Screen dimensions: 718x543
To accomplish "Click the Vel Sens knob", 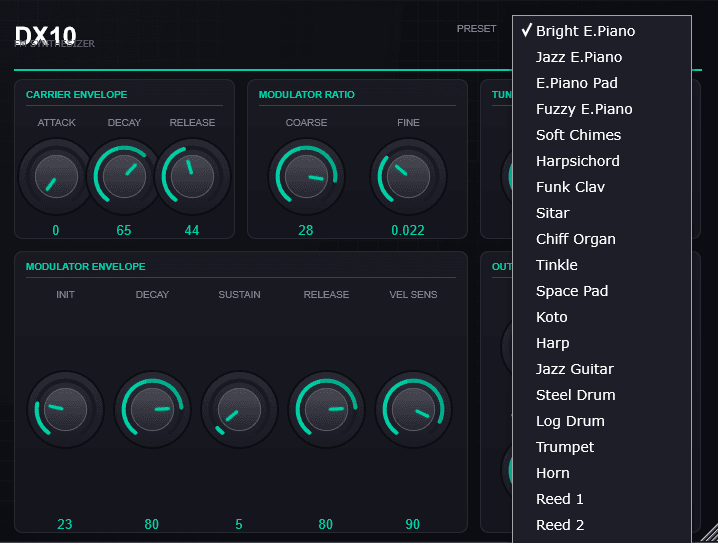I will tap(413, 409).
